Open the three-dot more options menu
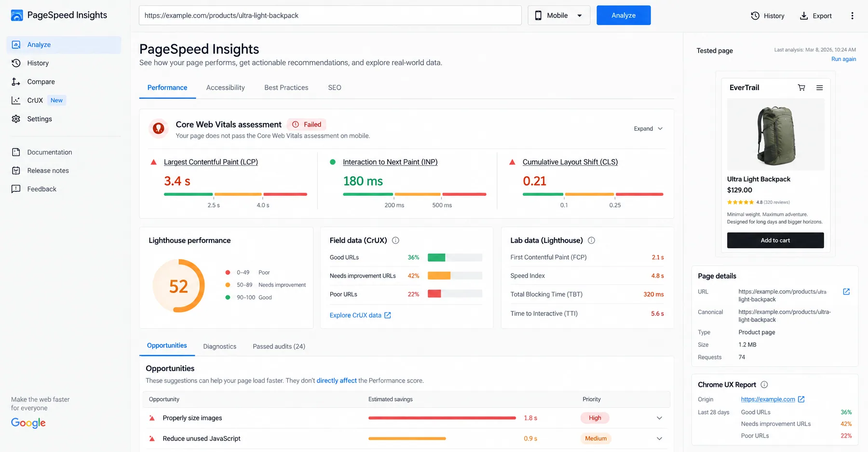 [852, 16]
